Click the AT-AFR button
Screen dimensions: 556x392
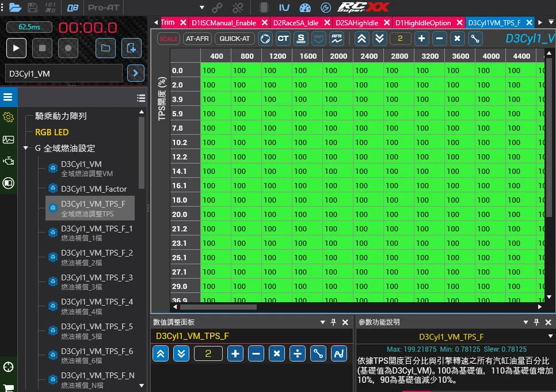(x=197, y=39)
